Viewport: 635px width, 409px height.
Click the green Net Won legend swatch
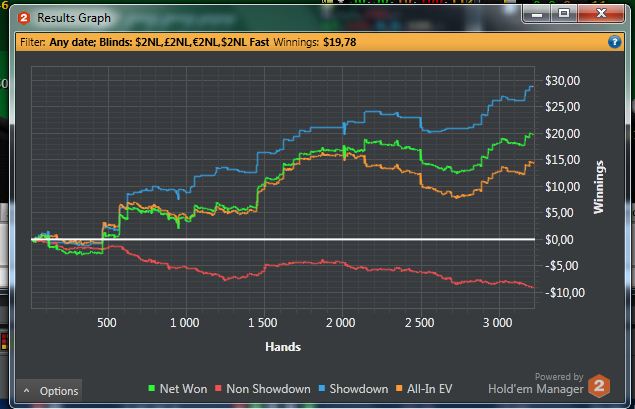[x=152, y=389]
